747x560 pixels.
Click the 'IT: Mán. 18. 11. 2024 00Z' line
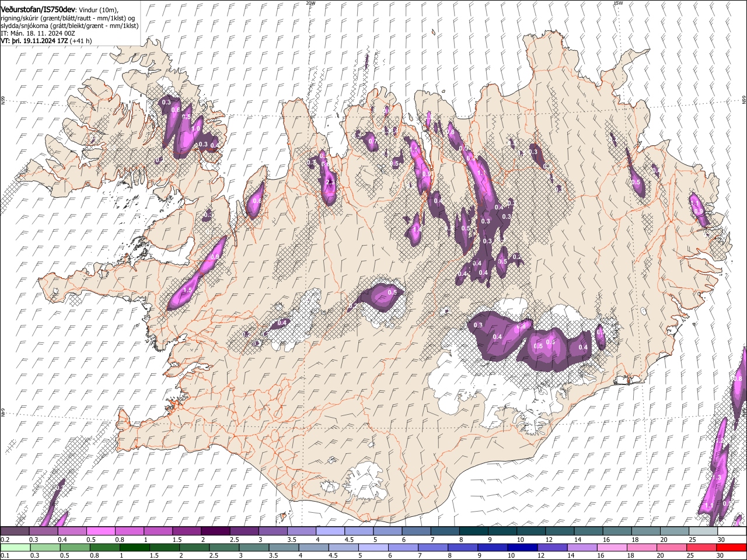38,33
